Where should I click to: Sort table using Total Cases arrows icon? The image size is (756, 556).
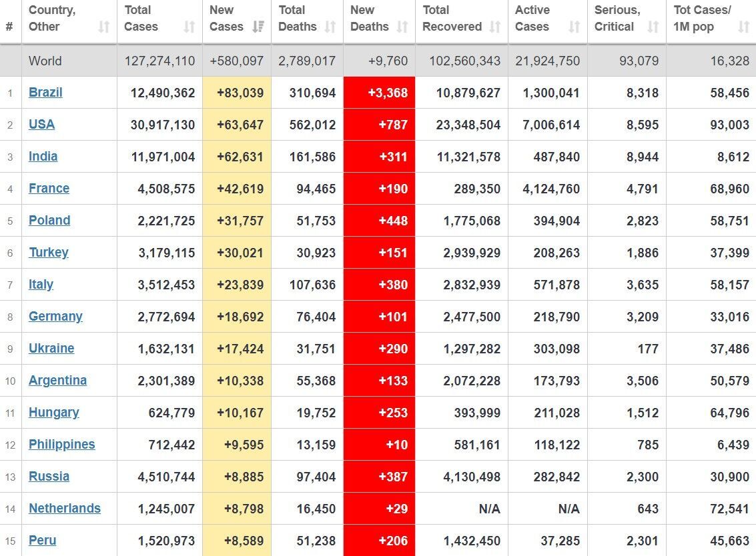pos(189,27)
